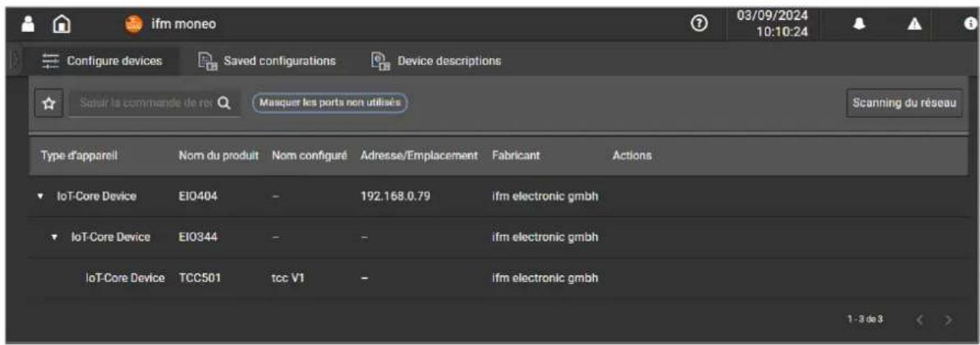Switch to Configure devices tab

point(102,61)
